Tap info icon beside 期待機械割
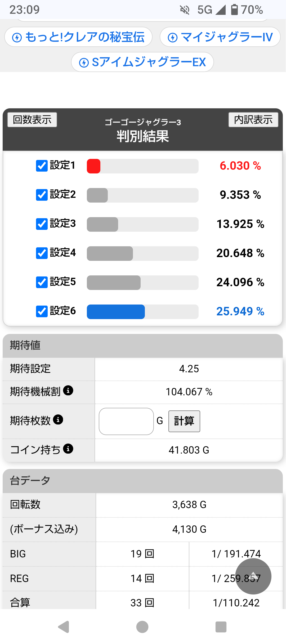This screenshot has width=286, height=644. 68,391
